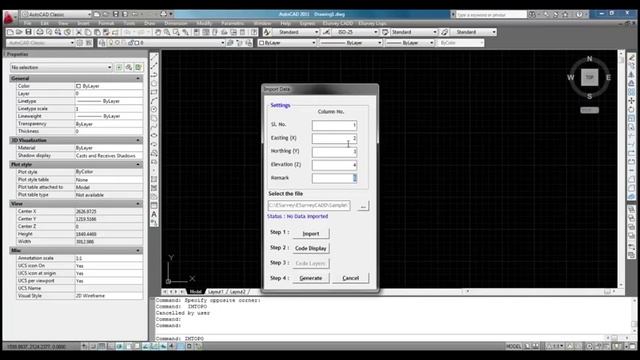
Task: Open the Modify menu
Action: tap(204, 23)
